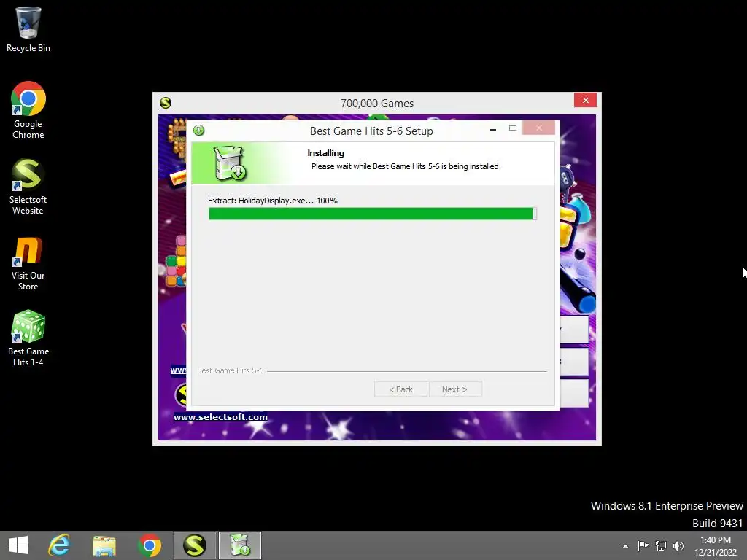Open the clock showing 1:40 PM
The height and width of the screenshot is (560, 747).
coord(715,546)
